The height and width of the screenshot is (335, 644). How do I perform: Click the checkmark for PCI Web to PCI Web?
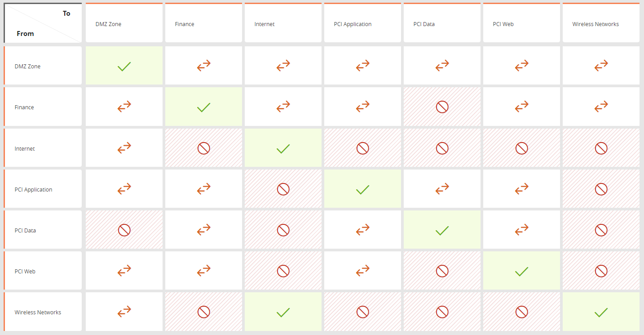click(521, 271)
